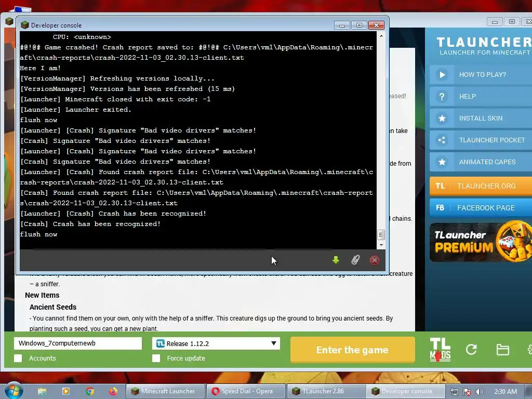Switch to Minecraft Launcher taskbar item
This screenshot has height=399, width=532.
(166, 391)
